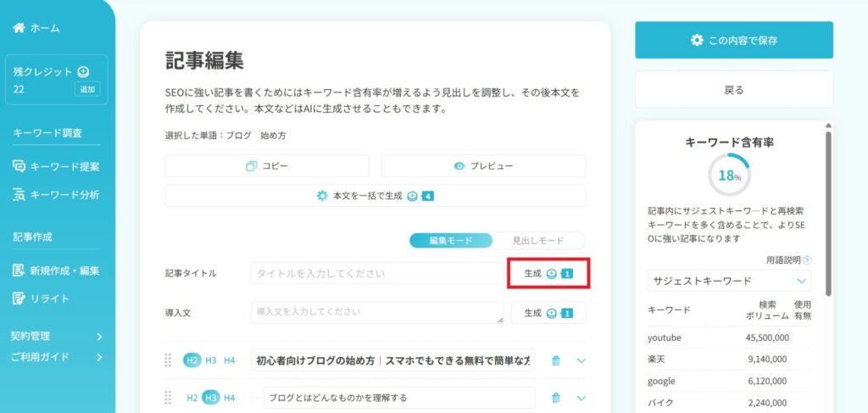The height and width of the screenshot is (413, 868).
Task: Click the 45,500,000 search volume value
Action: coord(767,338)
